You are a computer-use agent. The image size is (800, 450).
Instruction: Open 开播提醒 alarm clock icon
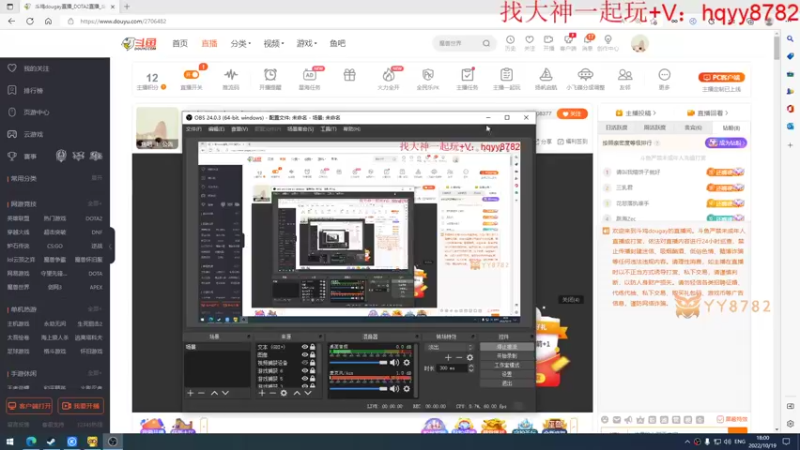pos(270,75)
